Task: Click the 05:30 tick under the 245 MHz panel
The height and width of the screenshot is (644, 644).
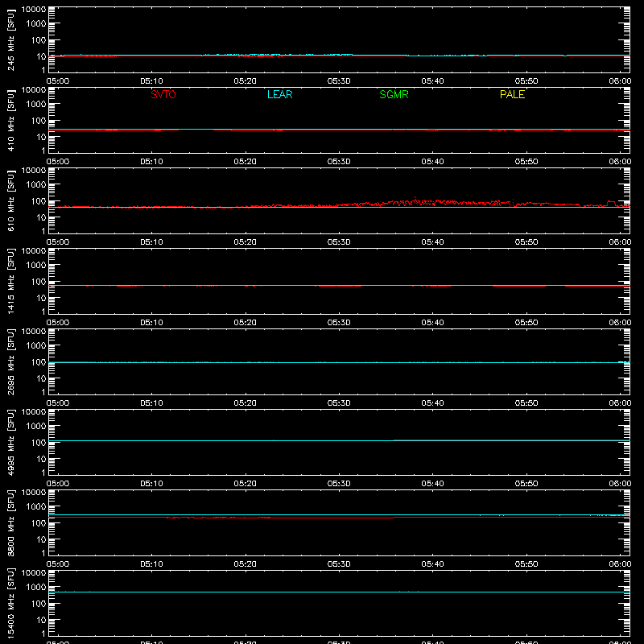Action: click(339, 81)
